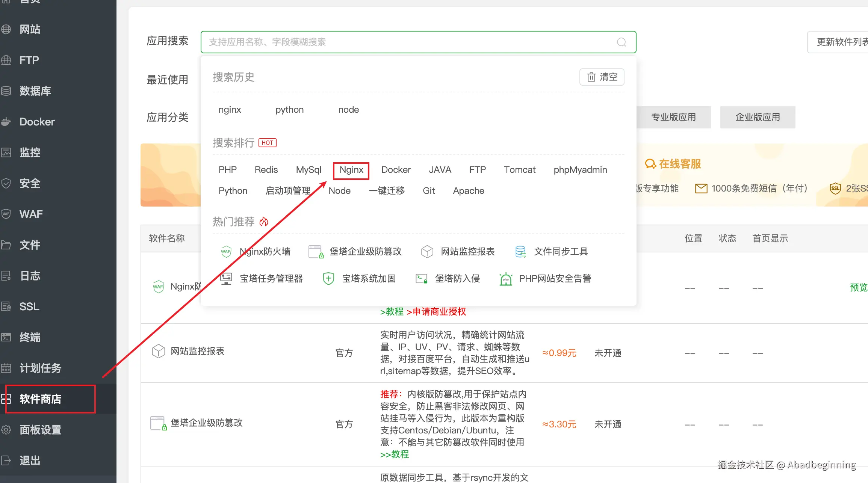Open the 软件商店 sidebar menu item
Image resolution: width=868 pixels, height=483 pixels.
(x=41, y=399)
